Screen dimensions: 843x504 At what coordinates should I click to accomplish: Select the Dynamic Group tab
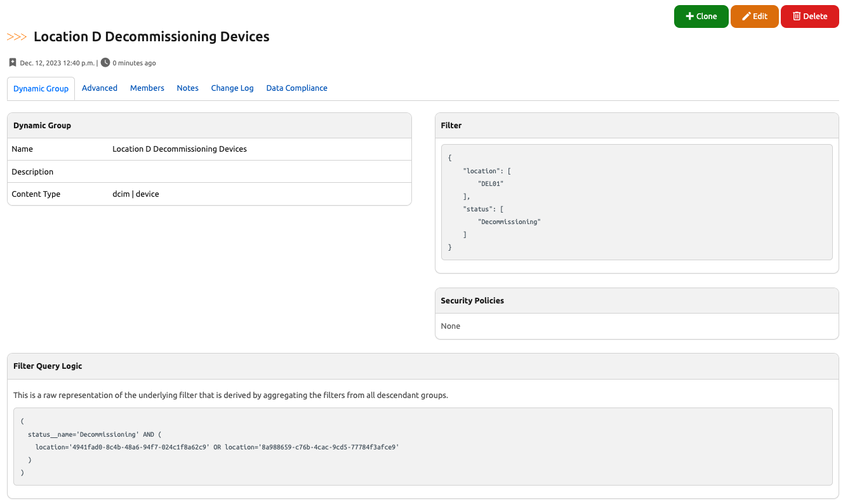(x=41, y=88)
